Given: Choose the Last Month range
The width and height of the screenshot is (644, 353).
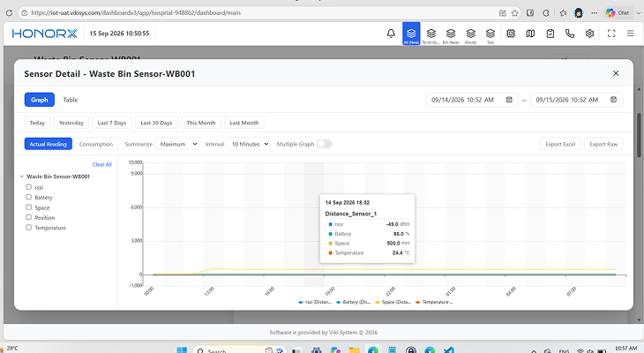Looking at the screenshot, I should [244, 123].
